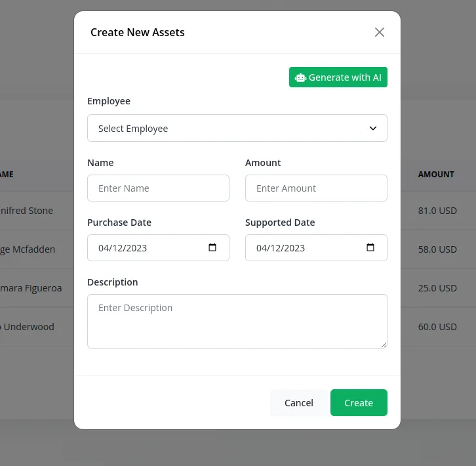The width and height of the screenshot is (476, 466).
Task: Select 60.0 USD amount cell
Action: (x=437, y=327)
